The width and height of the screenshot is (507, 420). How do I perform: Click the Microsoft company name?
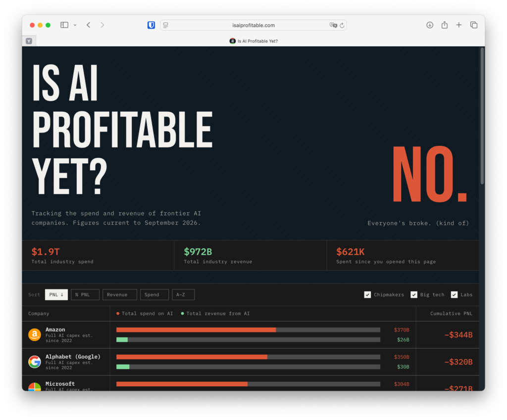coord(60,384)
